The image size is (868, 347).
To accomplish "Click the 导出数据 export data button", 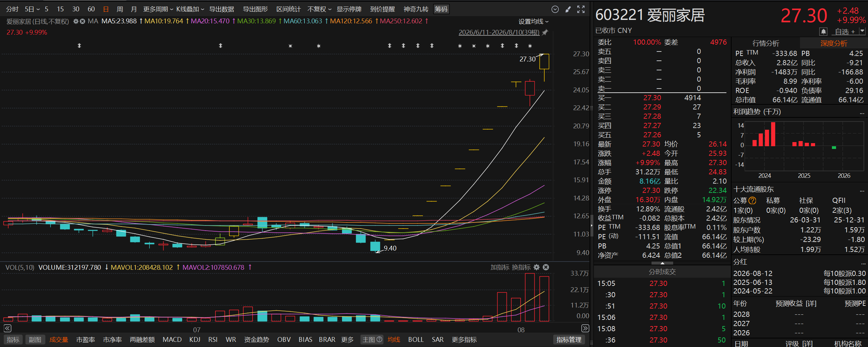I will 222,9.
